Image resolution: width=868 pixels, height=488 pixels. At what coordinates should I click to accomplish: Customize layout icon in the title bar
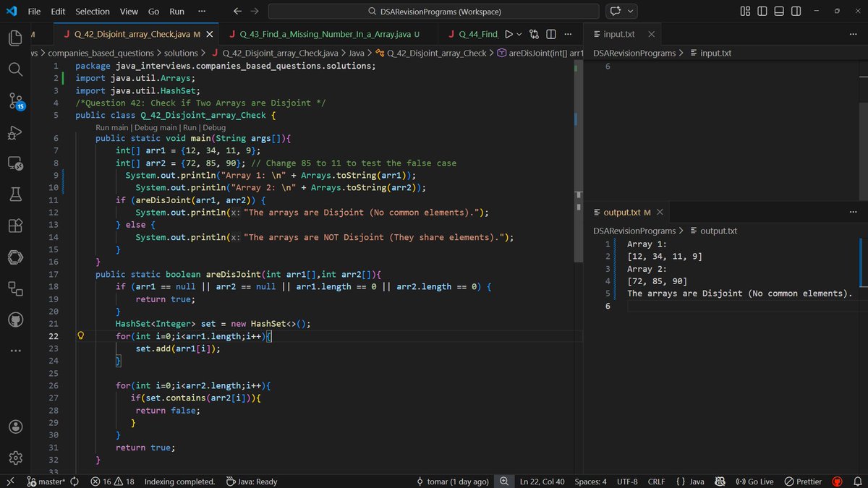tap(746, 12)
